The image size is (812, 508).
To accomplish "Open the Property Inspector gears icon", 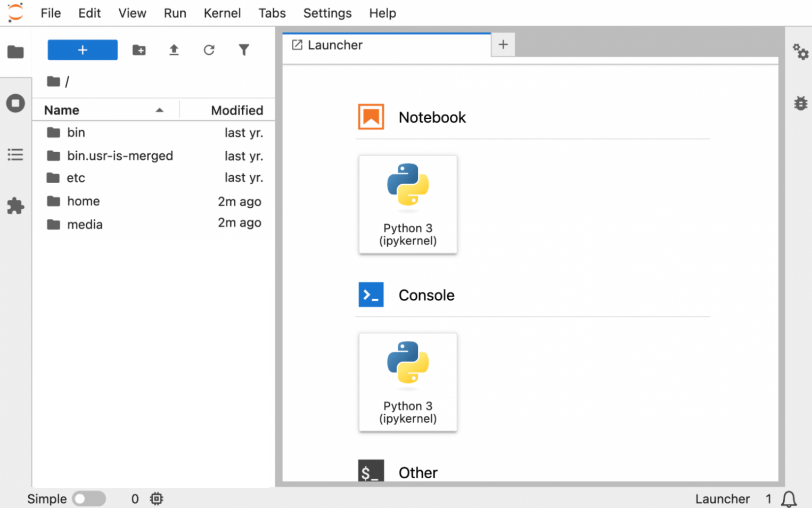I will [x=800, y=52].
